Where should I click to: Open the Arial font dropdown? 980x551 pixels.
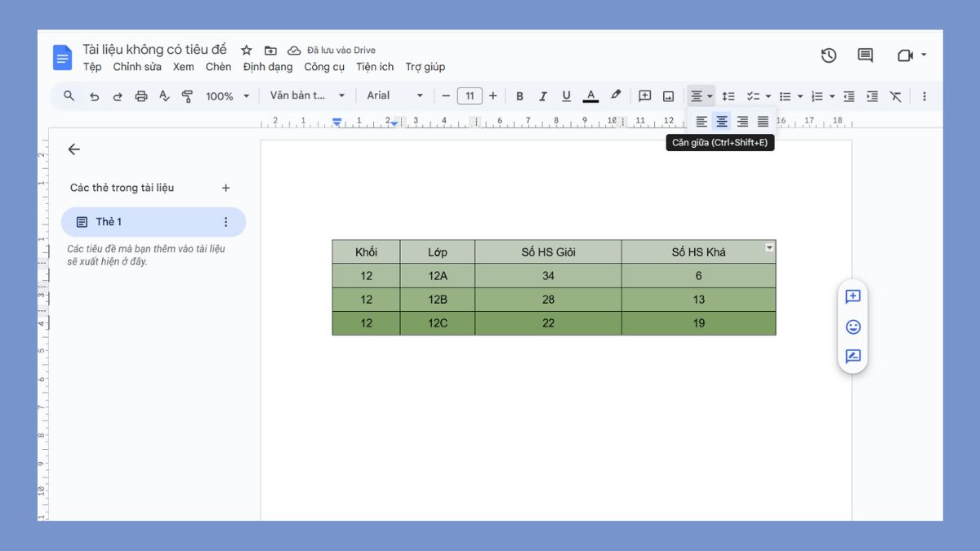394,96
